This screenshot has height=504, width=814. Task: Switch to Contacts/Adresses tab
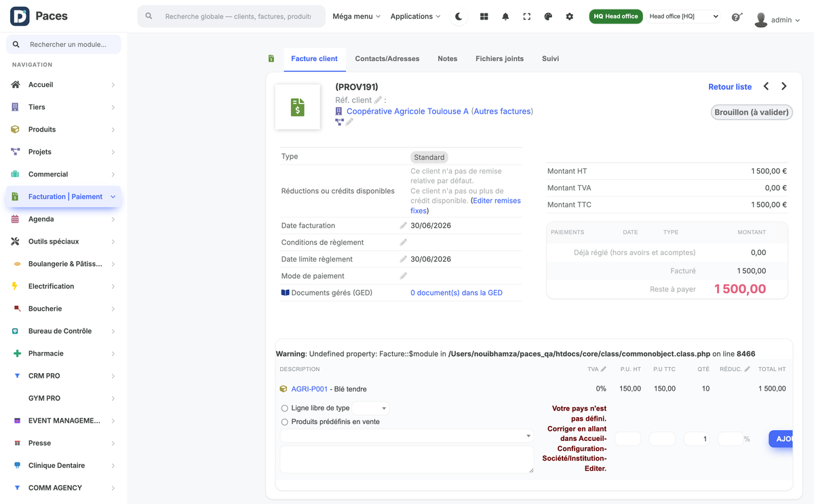click(x=387, y=59)
